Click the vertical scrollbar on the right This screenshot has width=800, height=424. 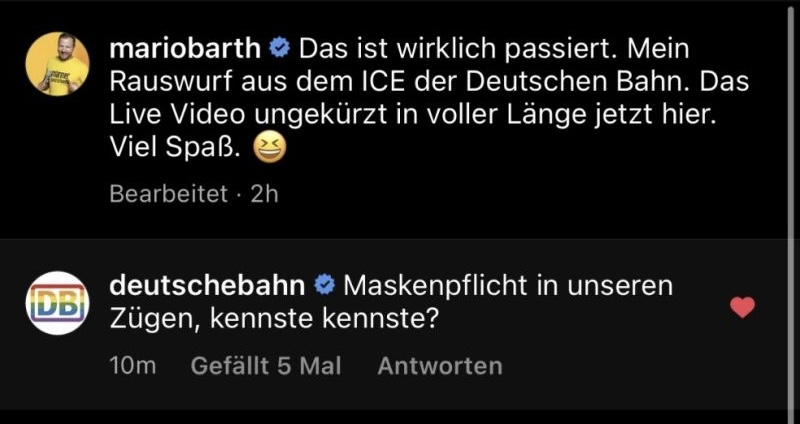point(791,208)
